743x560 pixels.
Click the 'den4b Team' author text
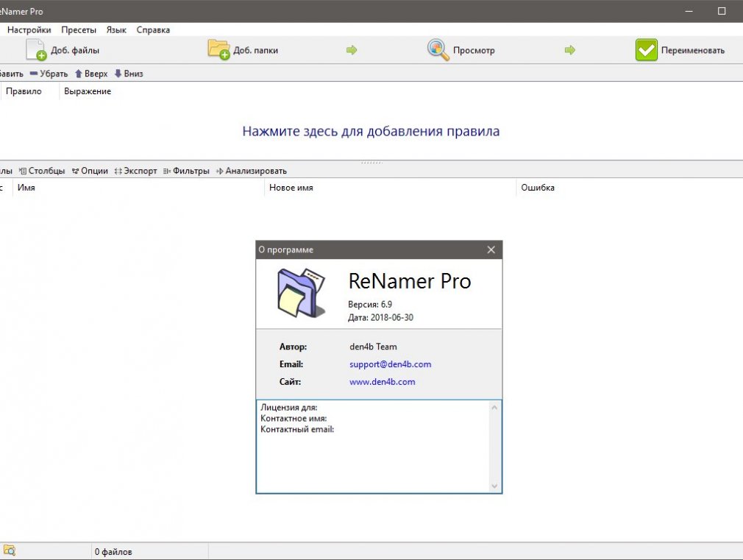click(x=374, y=347)
